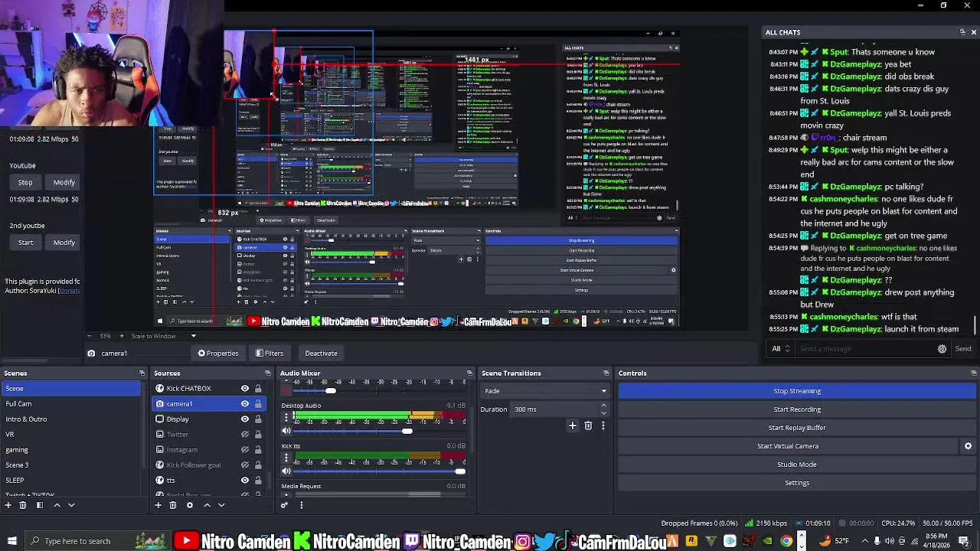The image size is (980, 551).
Task: Move selected source up in Sources list
Action: click(x=207, y=505)
